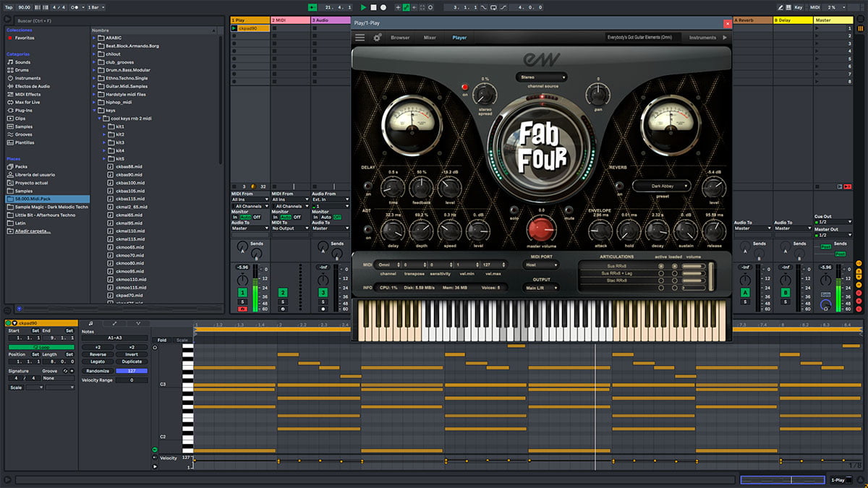Click the red master volume knob
Screen dimensions: 868x488
[540, 228]
